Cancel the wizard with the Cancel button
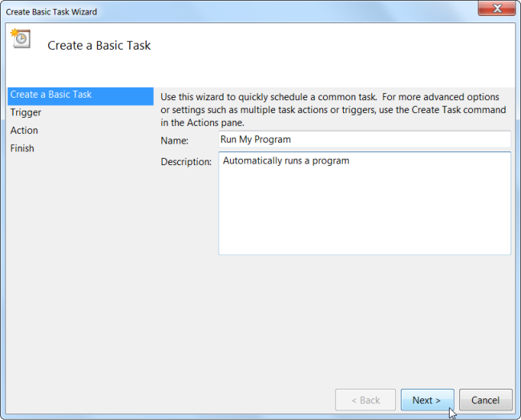The width and height of the screenshot is (521, 420). (485, 400)
